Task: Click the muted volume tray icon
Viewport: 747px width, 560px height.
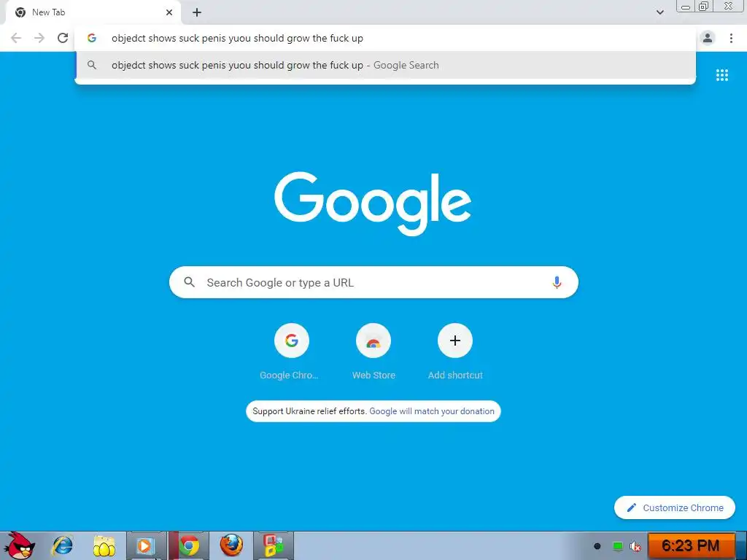Action: click(x=635, y=546)
